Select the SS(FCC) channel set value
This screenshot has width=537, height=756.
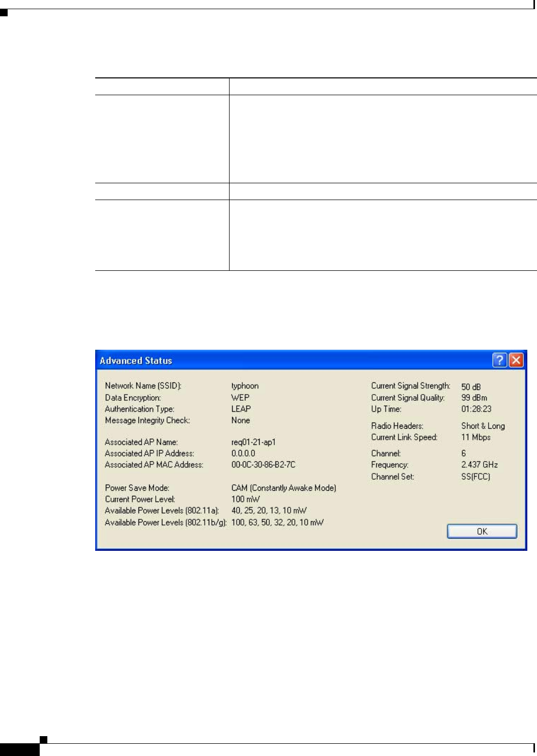tap(475, 477)
